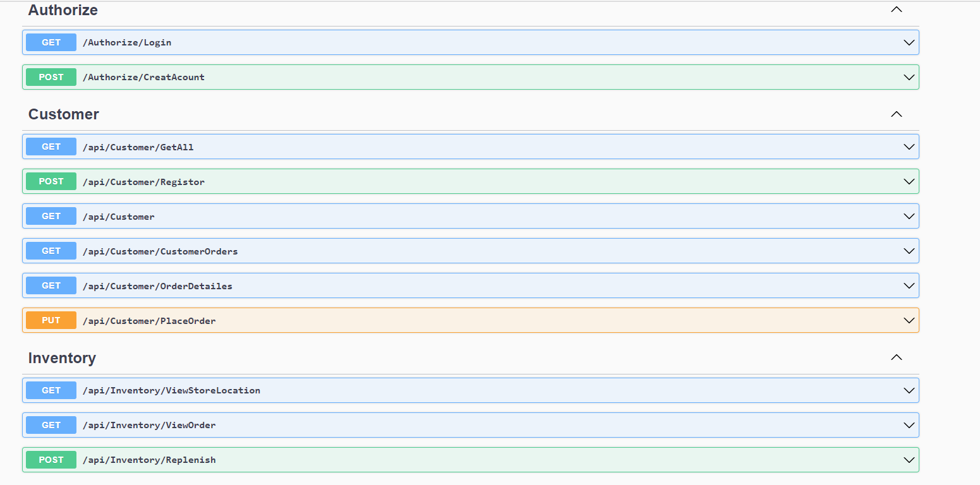
Task: Expand the /api/Customer/OrderDetailes row arrow
Action: (x=909, y=286)
